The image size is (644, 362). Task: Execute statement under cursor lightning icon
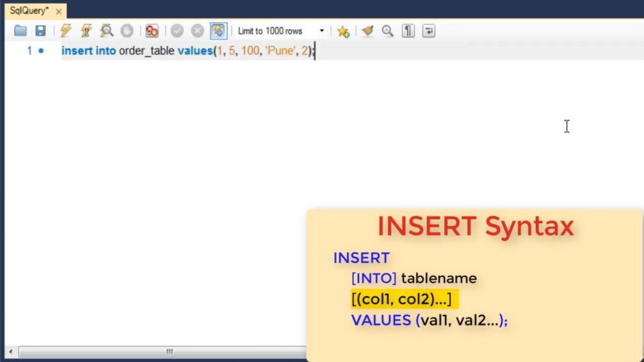(86, 31)
